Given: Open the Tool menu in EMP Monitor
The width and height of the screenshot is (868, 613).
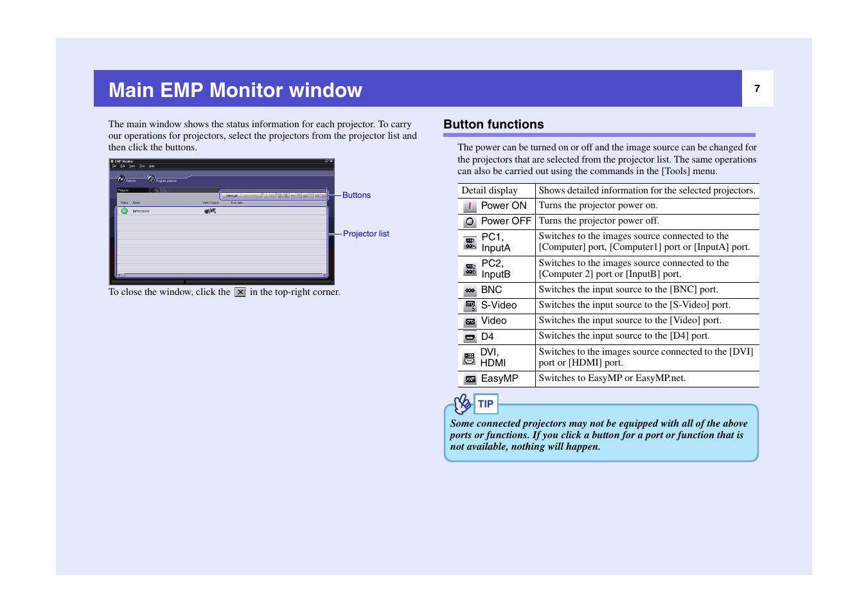Looking at the screenshot, I should (142, 166).
